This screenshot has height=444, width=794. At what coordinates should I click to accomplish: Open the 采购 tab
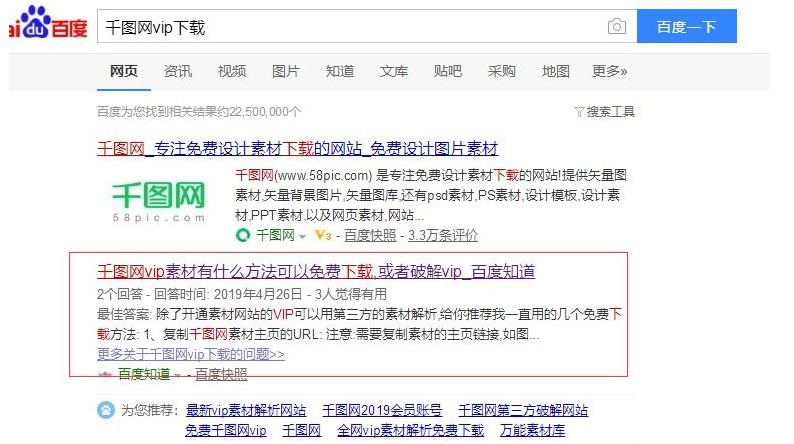click(x=501, y=71)
